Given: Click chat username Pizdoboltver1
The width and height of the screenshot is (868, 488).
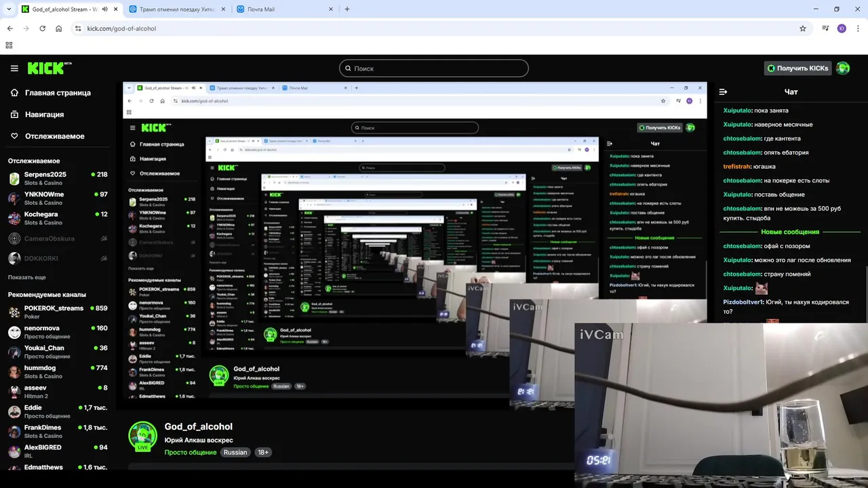Looking at the screenshot, I should coord(743,302).
